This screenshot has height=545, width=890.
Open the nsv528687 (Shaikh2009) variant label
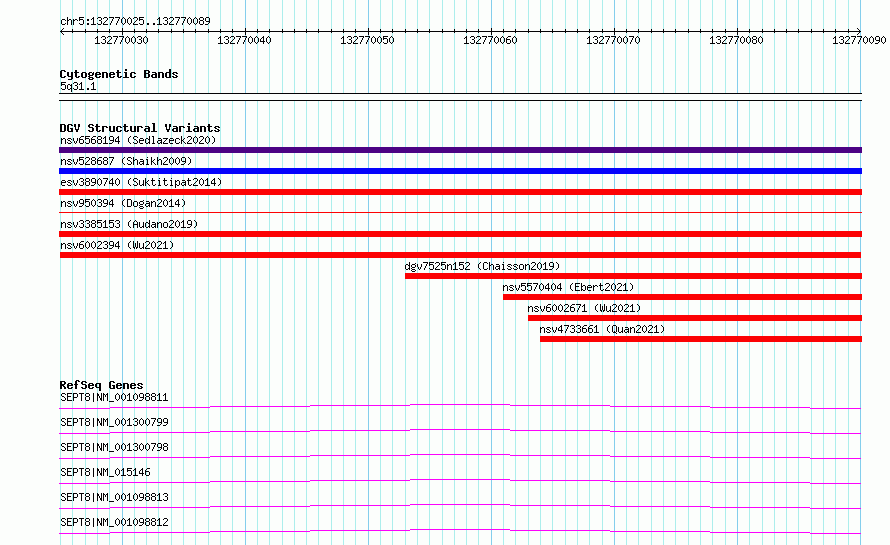[126, 161]
